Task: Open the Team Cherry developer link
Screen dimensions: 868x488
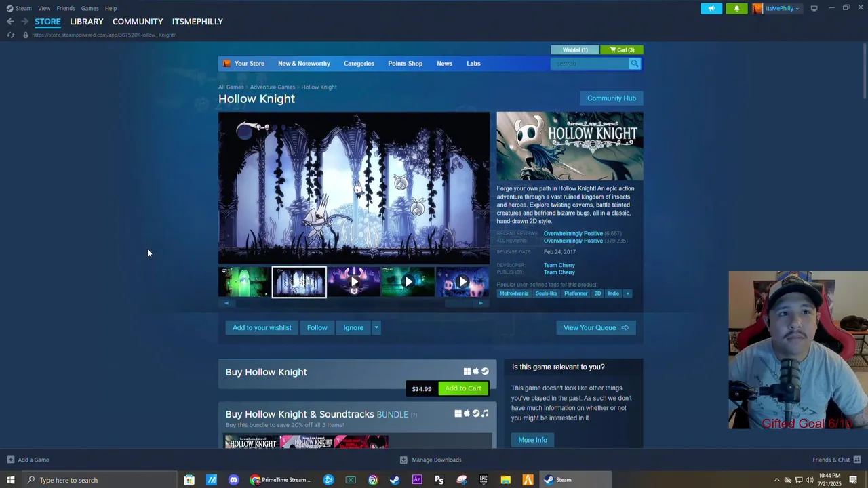Action: pyautogui.click(x=559, y=265)
